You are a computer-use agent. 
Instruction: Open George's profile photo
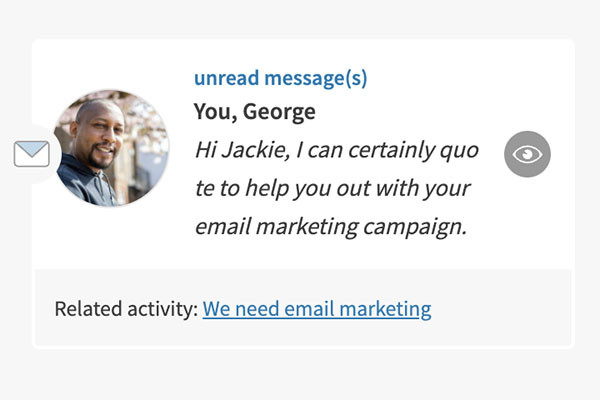[x=113, y=147]
